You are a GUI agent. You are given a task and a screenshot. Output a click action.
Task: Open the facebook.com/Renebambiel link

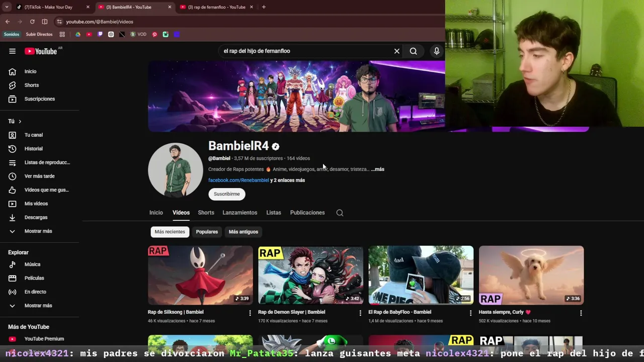coord(238,180)
